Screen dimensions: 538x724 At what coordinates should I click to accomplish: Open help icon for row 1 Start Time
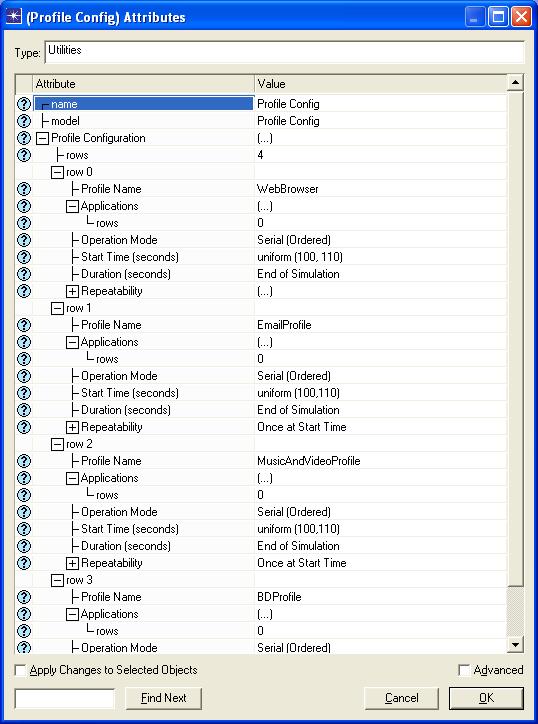pos(24,393)
